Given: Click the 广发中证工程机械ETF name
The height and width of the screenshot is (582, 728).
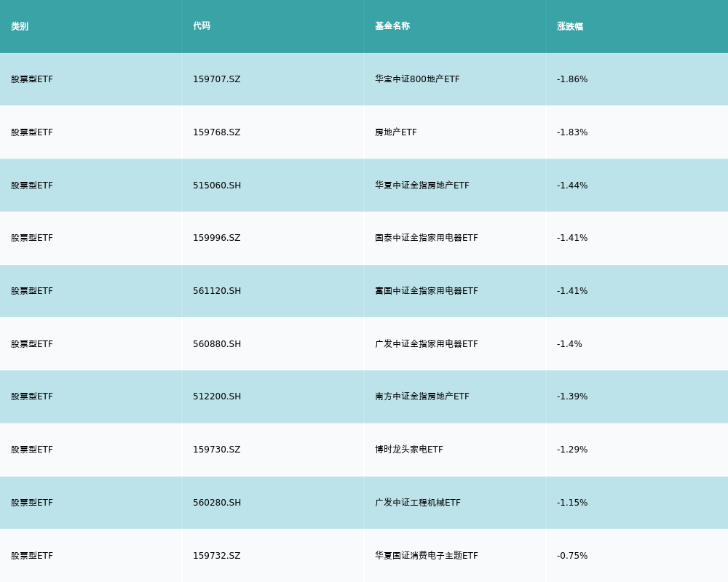Looking at the screenshot, I should click(x=418, y=503).
